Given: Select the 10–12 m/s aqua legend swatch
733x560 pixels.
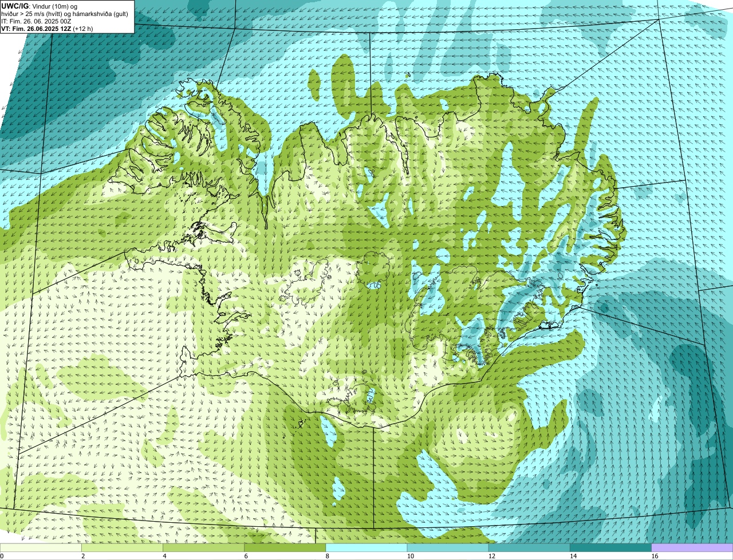Looking at the screenshot, I should pos(448,548).
